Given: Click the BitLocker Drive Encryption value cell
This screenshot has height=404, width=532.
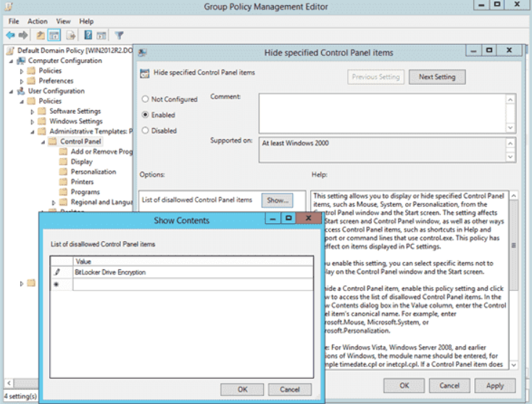Looking at the screenshot, I should (x=193, y=272).
